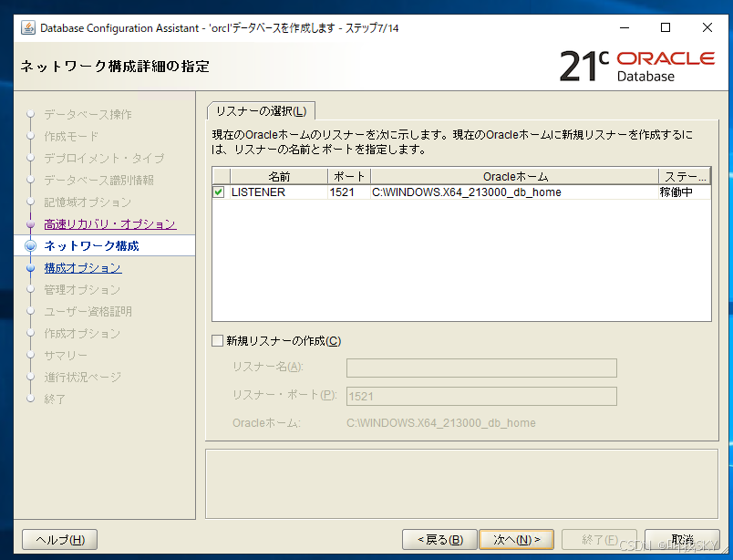This screenshot has height=560, width=733.
Task: Maximize the Database Configuration Assistant window
Action: 666,28
